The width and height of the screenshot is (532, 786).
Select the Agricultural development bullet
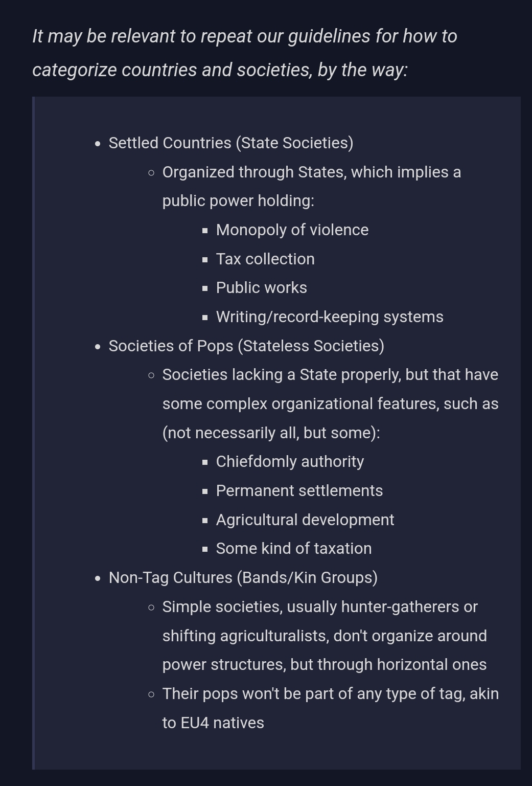305,520
